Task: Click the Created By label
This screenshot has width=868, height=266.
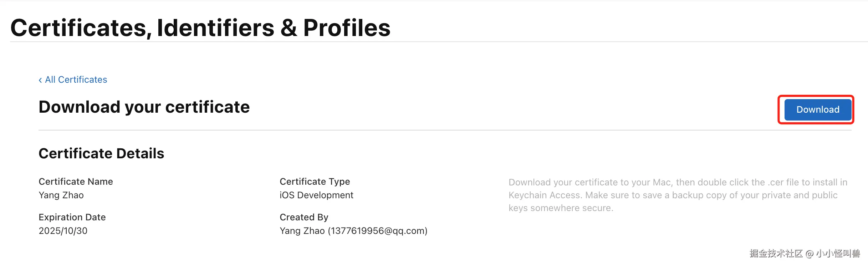Action: [304, 217]
